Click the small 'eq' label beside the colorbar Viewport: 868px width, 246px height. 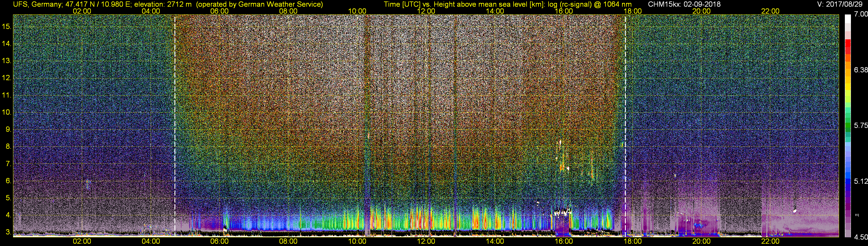tap(857, 215)
